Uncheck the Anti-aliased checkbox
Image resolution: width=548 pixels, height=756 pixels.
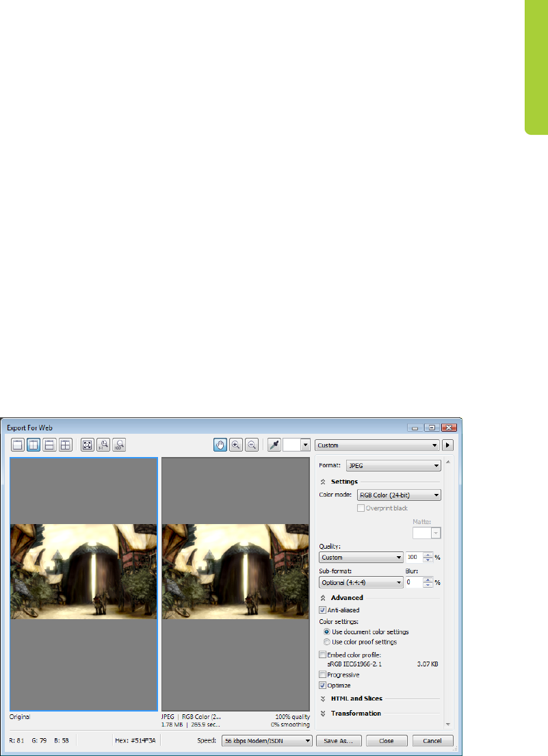tap(322, 610)
